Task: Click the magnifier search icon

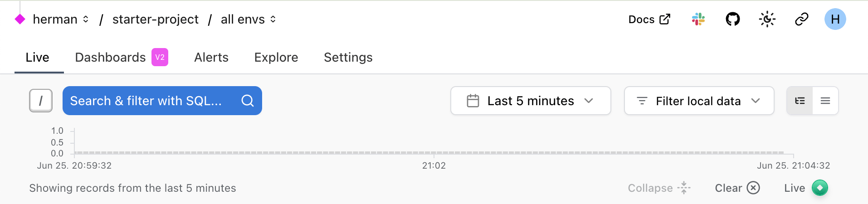Action: pos(248,101)
